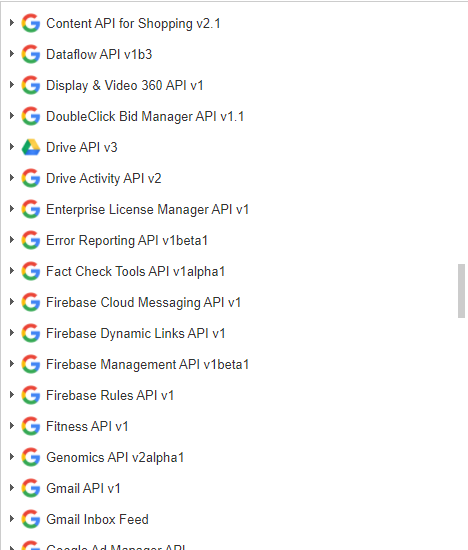Expand Content API for Shopping v2.1 arrow
Image resolution: width=468 pixels, height=550 pixels.
point(12,23)
